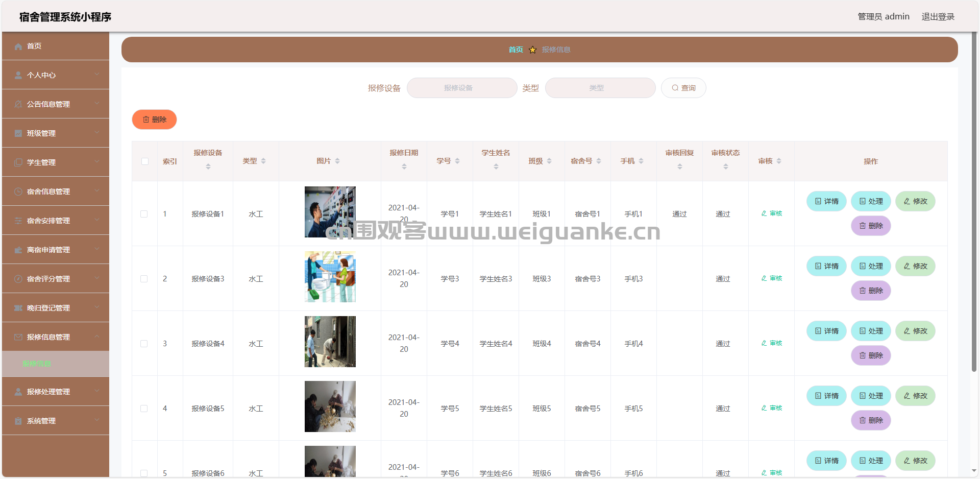Click the 审核 pencil icon in row 1
The width and height of the screenshot is (980, 479).
[764, 214]
